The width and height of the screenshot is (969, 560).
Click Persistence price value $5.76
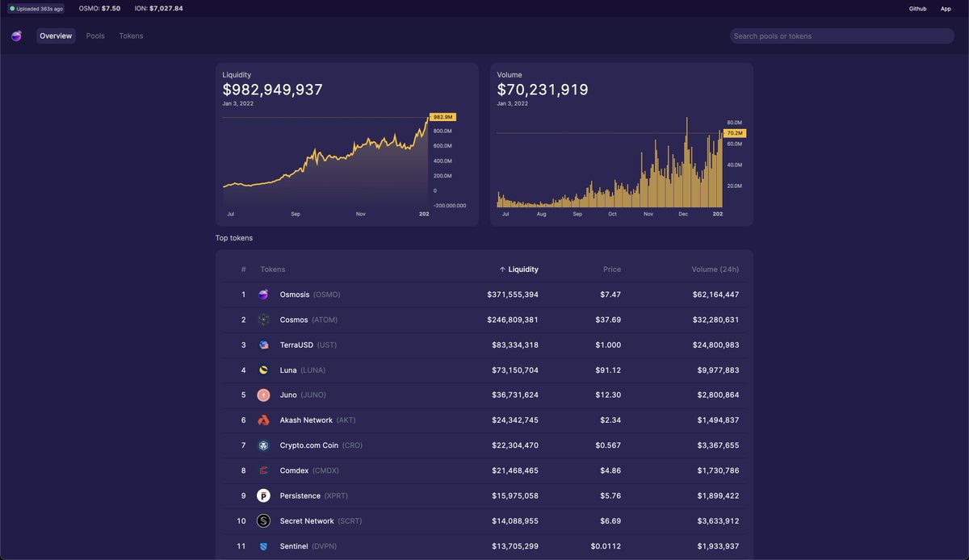coord(610,495)
